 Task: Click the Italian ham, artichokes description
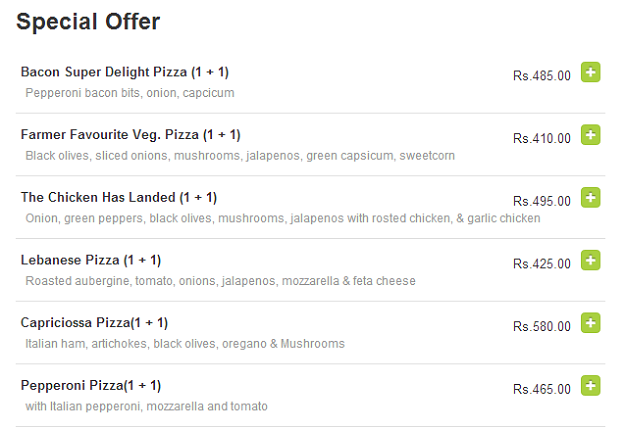tap(185, 344)
